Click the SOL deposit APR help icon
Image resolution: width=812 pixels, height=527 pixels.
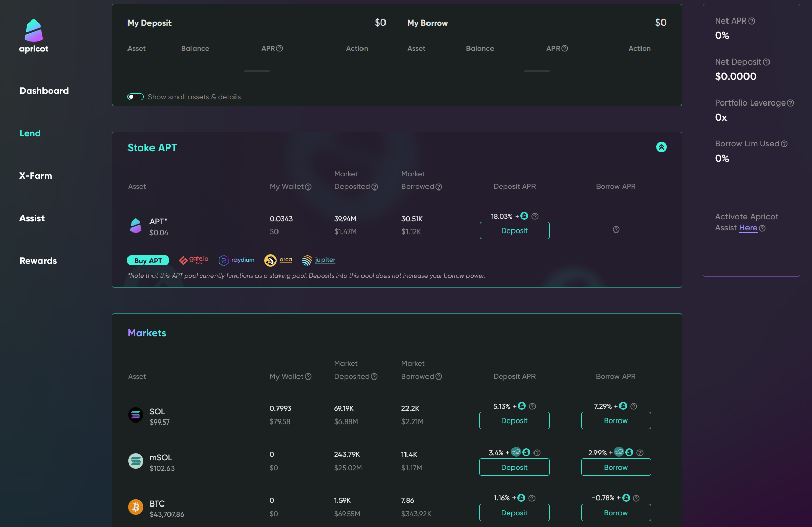tap(532, 406)
